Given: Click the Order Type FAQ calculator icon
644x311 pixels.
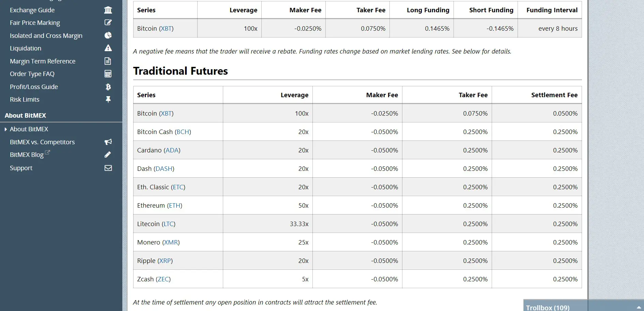Looking at the screenshot, I should click(x=108, y=74).
